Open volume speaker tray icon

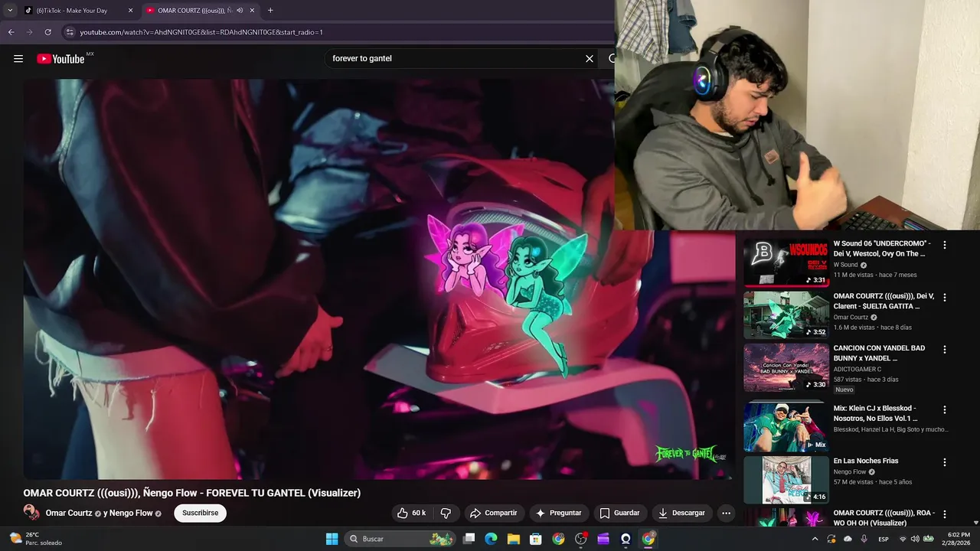(x=915, y=539)
